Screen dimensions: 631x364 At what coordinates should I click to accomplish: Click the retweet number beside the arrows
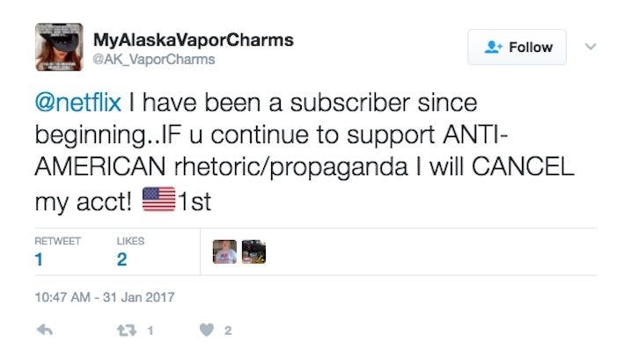(150, 331)
